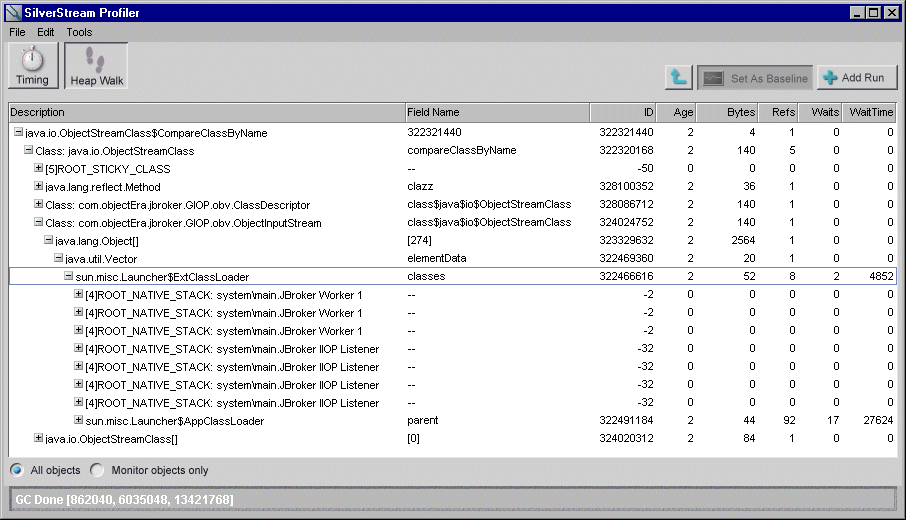The image size is (906, 520).
Task: Expand java.lang.reflect.Method node
Action: coord(38,186)
